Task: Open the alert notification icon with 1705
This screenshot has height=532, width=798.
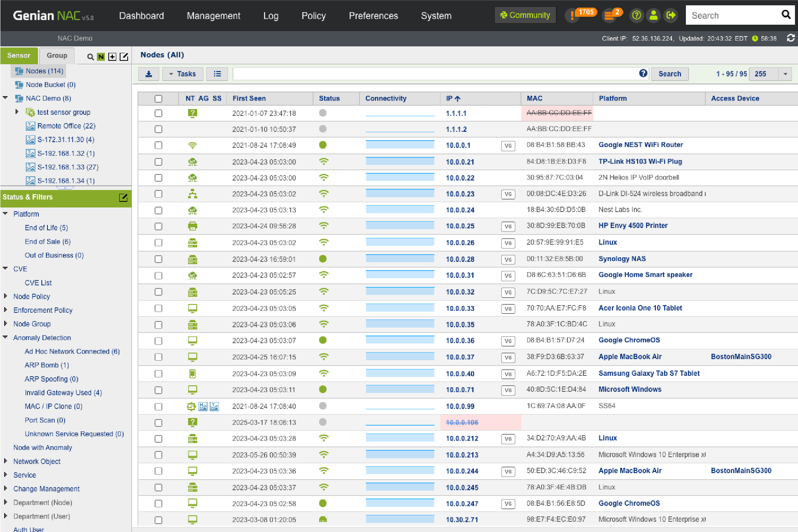Action: click(573, 16)
